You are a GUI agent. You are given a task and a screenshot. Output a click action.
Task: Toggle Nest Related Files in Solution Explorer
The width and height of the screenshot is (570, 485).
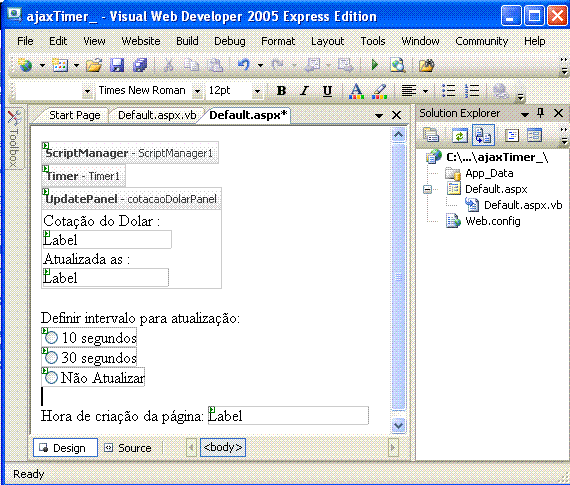click(483, 135)
